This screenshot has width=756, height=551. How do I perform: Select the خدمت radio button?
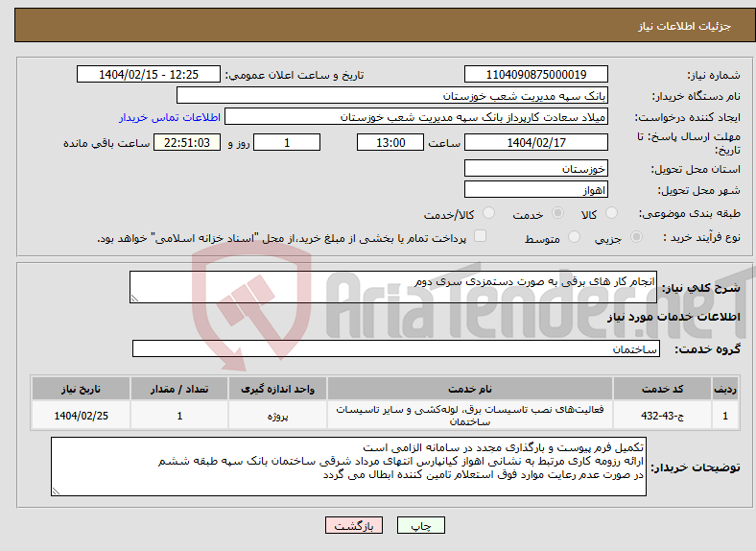click(x=557, y=213)
